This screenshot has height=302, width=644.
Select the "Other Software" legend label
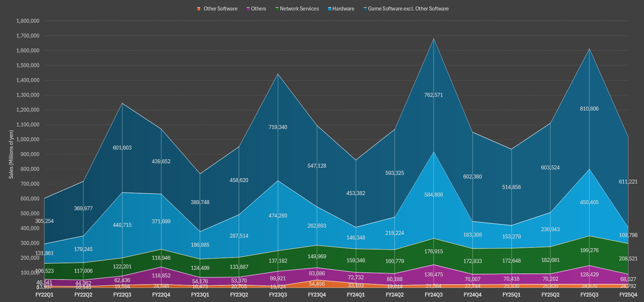(x=220, y=9)
